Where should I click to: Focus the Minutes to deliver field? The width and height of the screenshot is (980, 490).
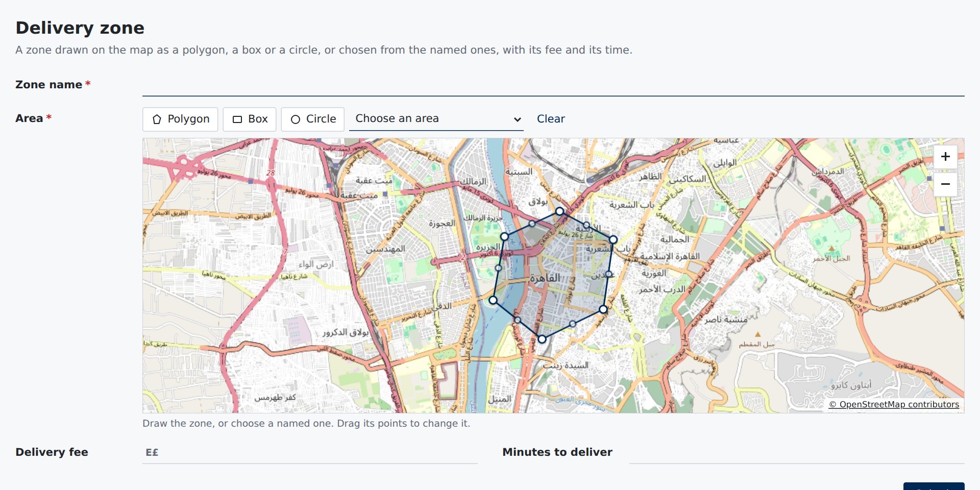pos(797,452)
